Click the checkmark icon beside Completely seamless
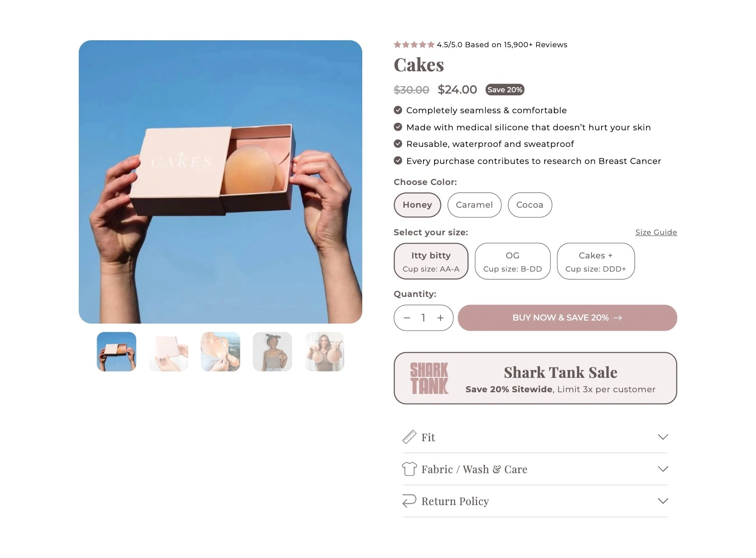The width and height of the screenshot is (756, 558). pos(398,110)
